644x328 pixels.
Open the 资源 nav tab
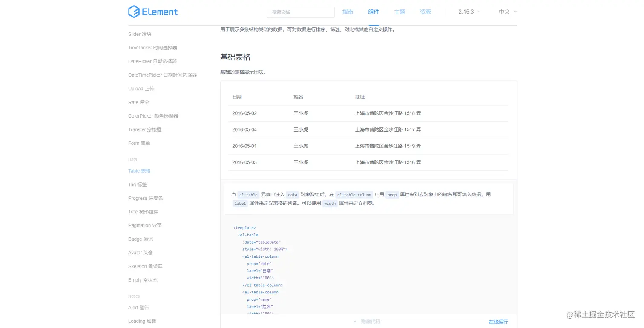(425, 12)
